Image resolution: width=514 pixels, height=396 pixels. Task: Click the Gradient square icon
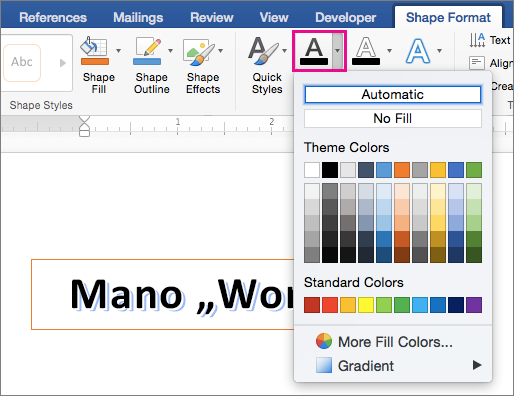click(x=324, y=365)
